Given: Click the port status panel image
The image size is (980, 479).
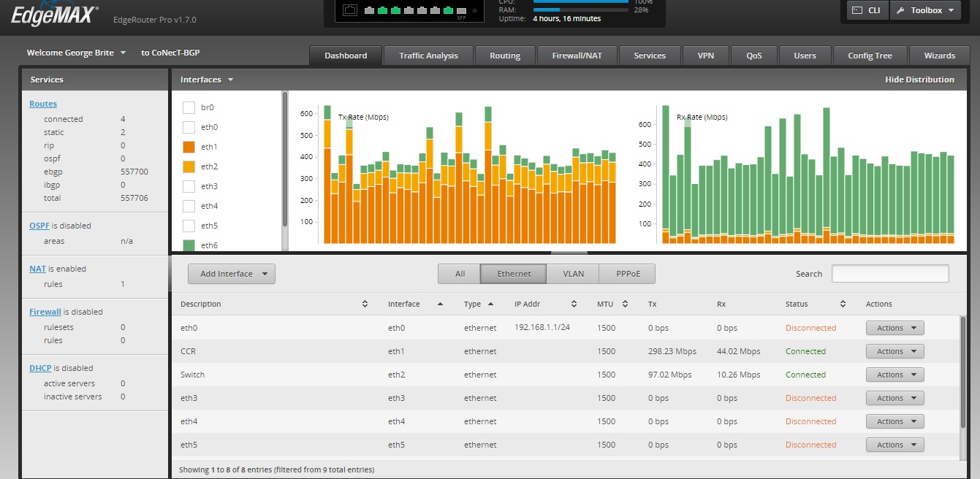Looking at the screenshot, I should [409, 10].
